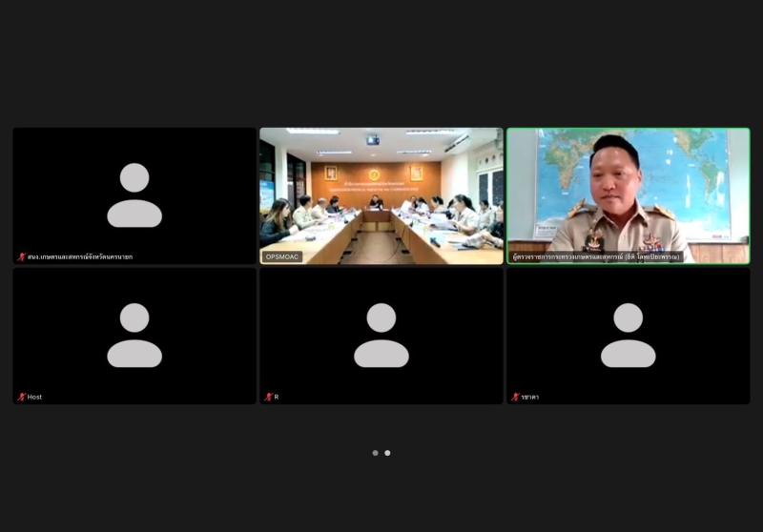
Task: Click muted mic icon of สนง.เกษตรและสหกรณ์ participant
Action: (21, 256)
